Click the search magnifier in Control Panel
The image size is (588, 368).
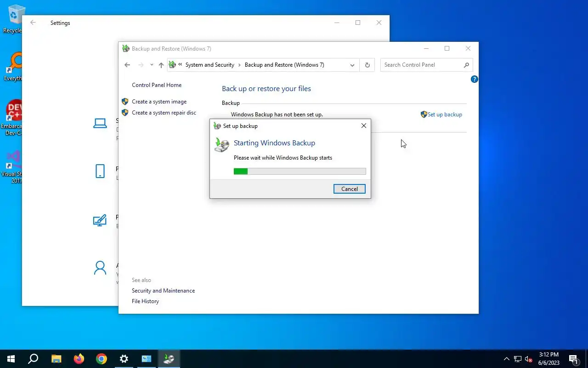[466, 65]
